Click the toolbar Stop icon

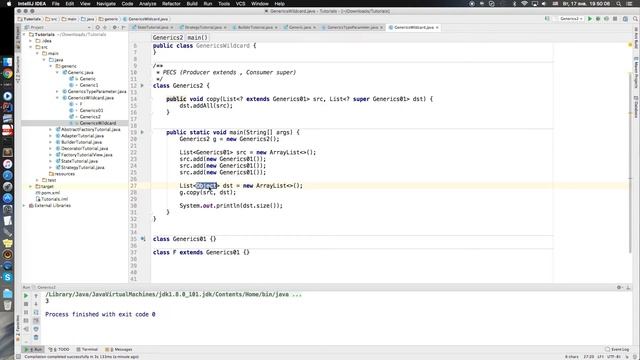coord(615,19)
